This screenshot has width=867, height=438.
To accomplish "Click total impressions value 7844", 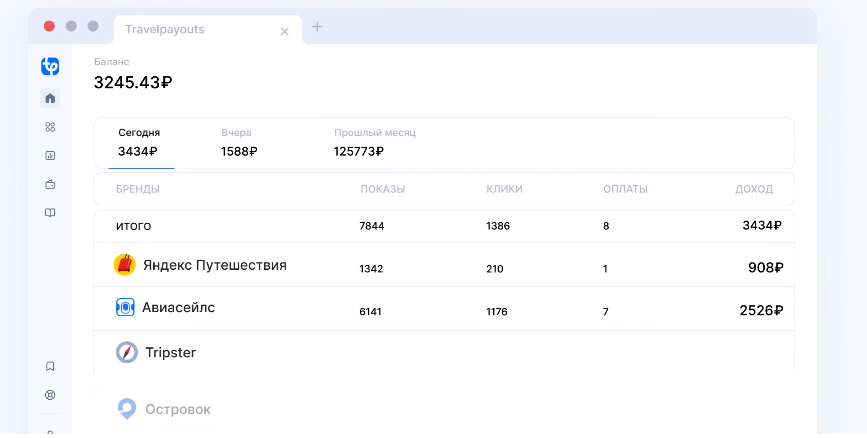I will pos(372,226).
